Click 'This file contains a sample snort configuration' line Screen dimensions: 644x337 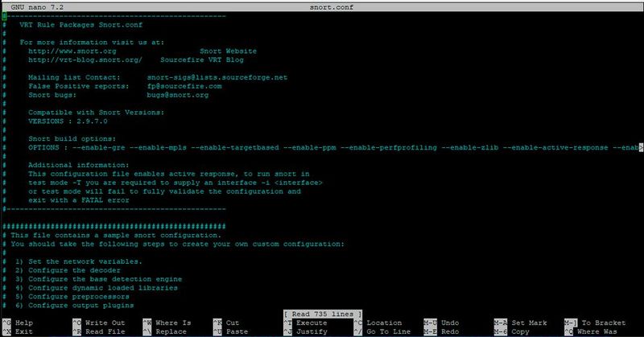[116, 235]
